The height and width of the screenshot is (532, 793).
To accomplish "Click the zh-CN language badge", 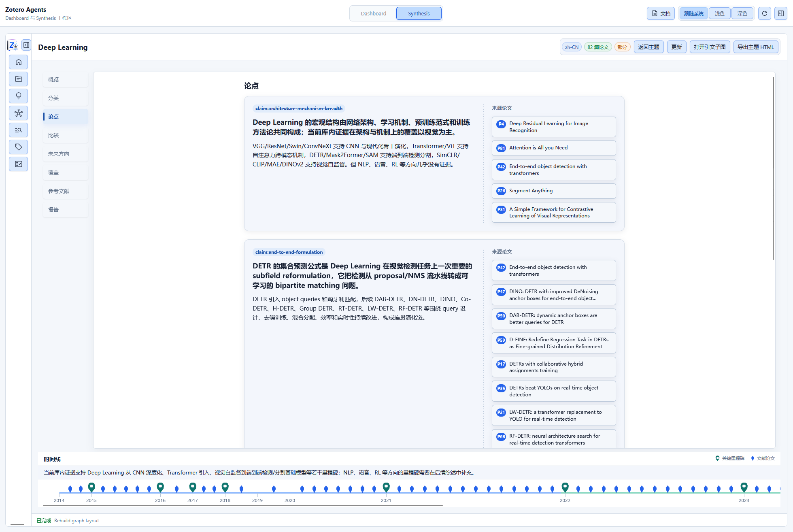I will click(572, 47).
